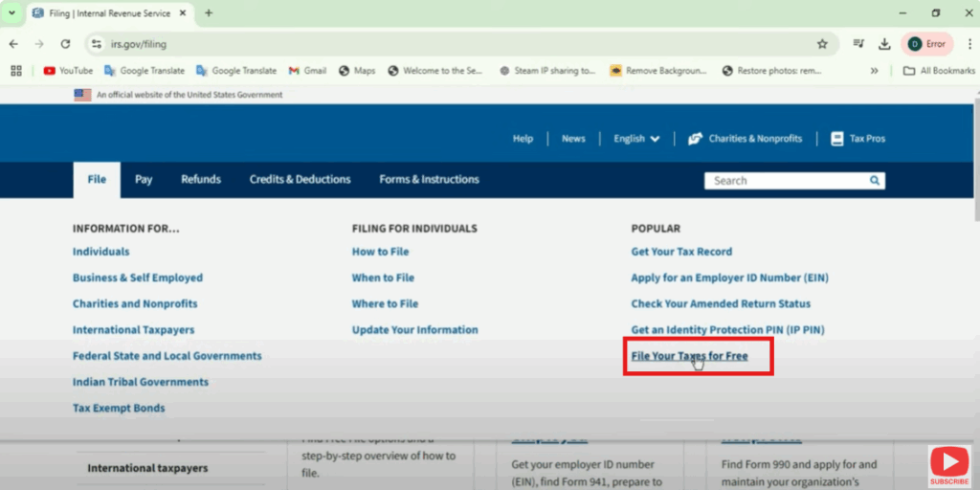Click the browser back arrow
Image resolution: width=980 pixels, height=490 pixels.
(x=13, y=44)
